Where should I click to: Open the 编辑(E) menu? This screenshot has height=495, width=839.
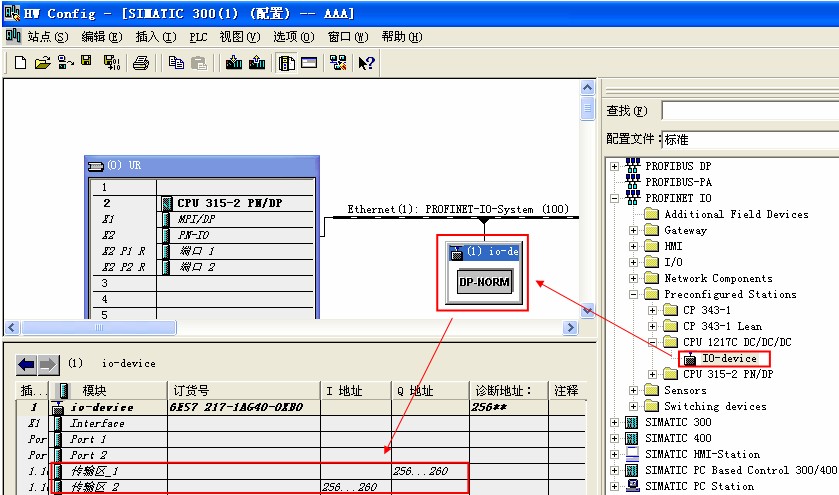(x=102, y=37)
